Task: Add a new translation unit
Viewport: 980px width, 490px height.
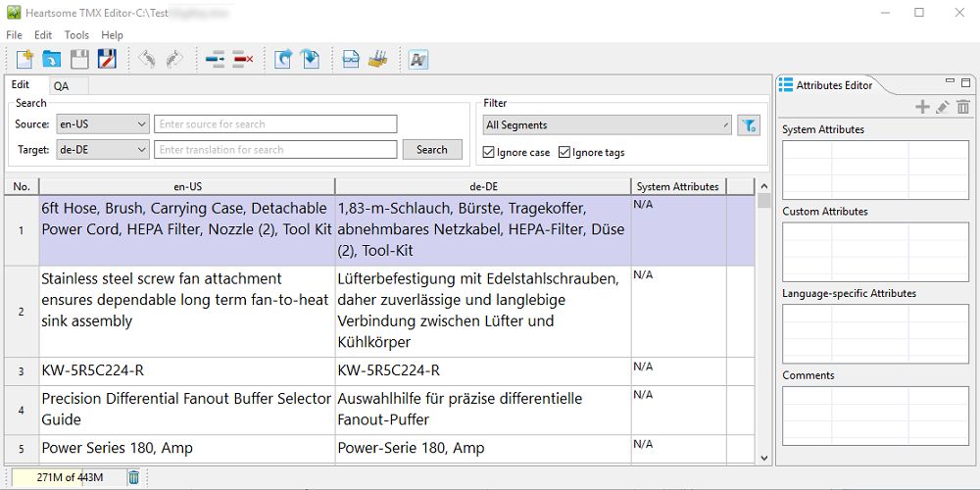Action: click(215, 60)
